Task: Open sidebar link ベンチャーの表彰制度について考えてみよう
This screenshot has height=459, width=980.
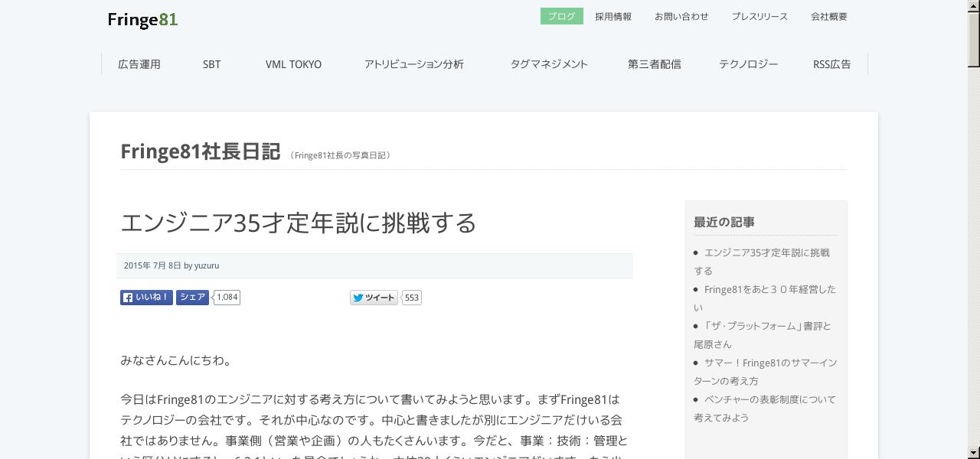Action: (765, 409)
